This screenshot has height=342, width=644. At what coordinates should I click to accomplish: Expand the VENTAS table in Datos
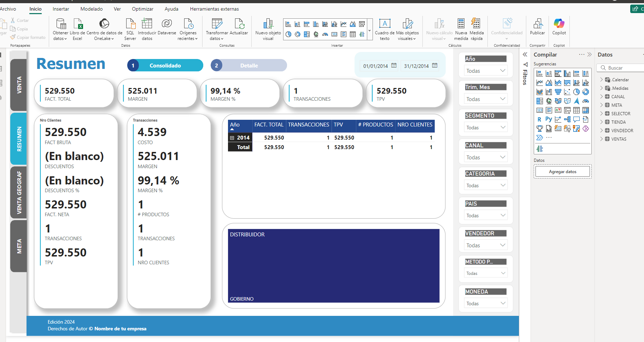[x=602, y=139]
